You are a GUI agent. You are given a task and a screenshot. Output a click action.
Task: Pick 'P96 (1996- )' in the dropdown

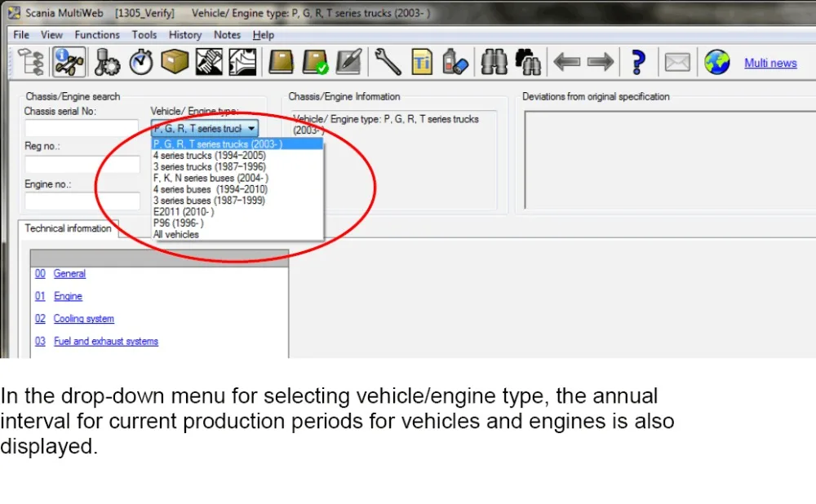(237, 223)
